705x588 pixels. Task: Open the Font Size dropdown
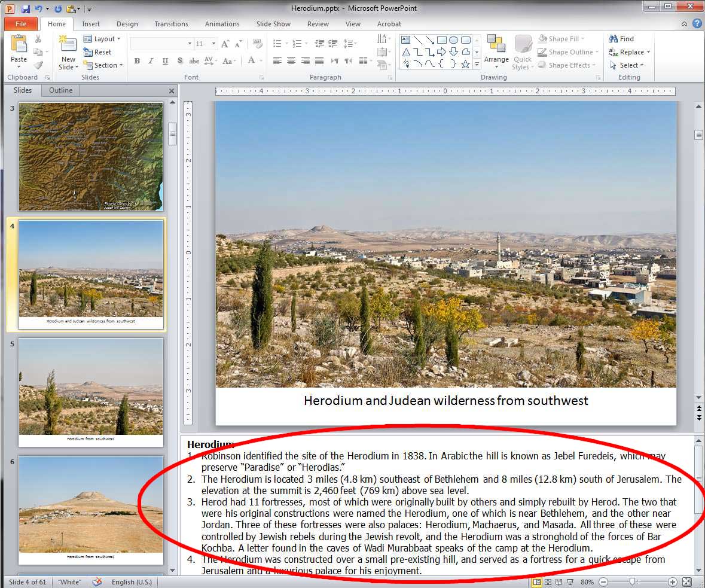point(213,43)
